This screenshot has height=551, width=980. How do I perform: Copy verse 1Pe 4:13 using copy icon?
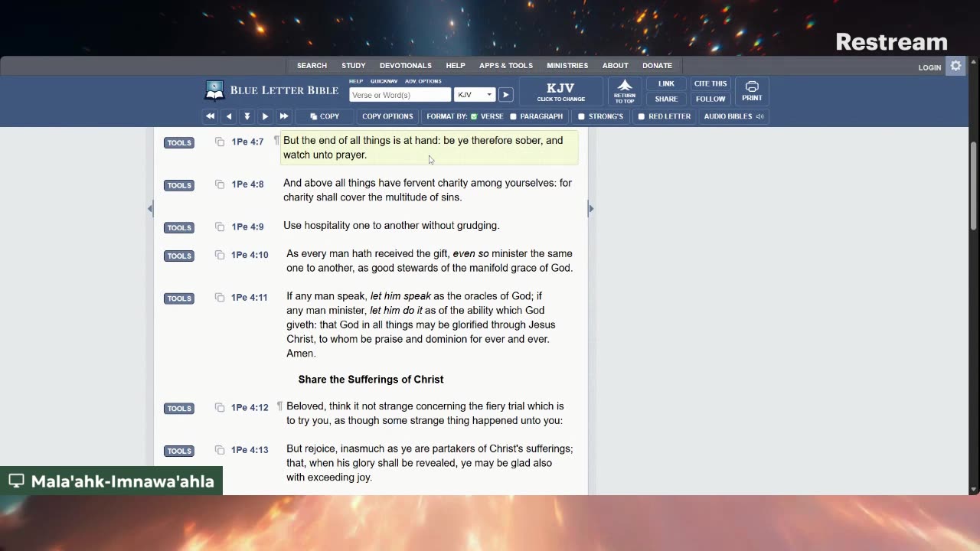pyautogui.click(x=220, y=450)
